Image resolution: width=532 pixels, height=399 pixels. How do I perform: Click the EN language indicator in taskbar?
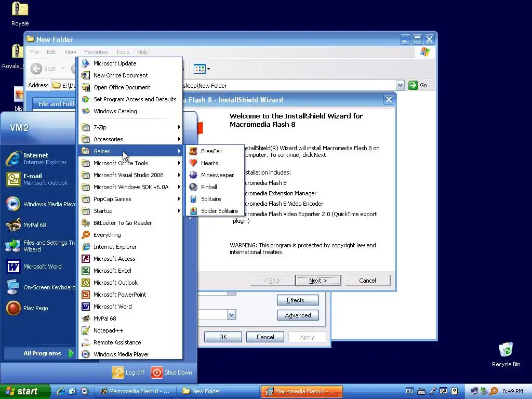(409, 391)
